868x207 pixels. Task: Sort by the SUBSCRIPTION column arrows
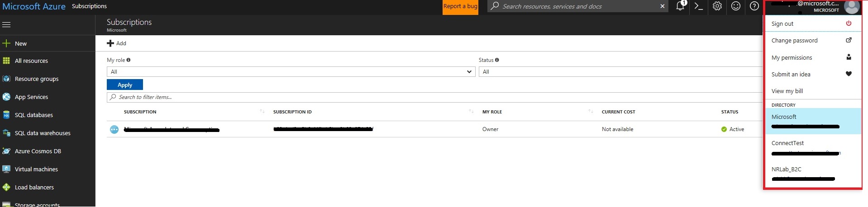click(x=262, y=111)
